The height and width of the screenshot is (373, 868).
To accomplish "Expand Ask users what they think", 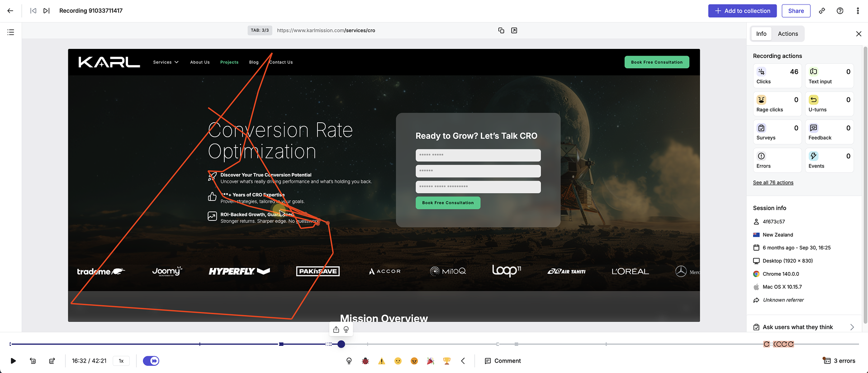I will 803,327.
